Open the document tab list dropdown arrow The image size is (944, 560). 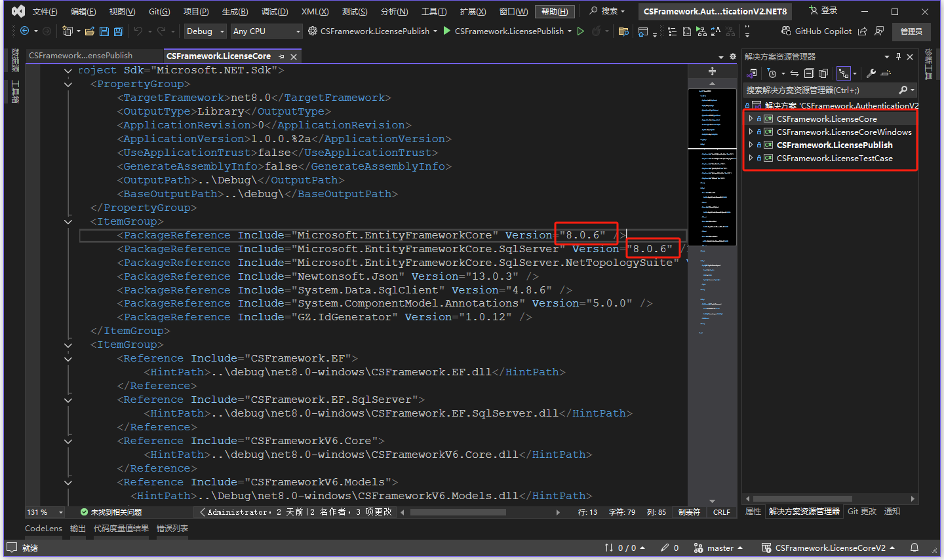pyautogui.click(x=721, y=57)
